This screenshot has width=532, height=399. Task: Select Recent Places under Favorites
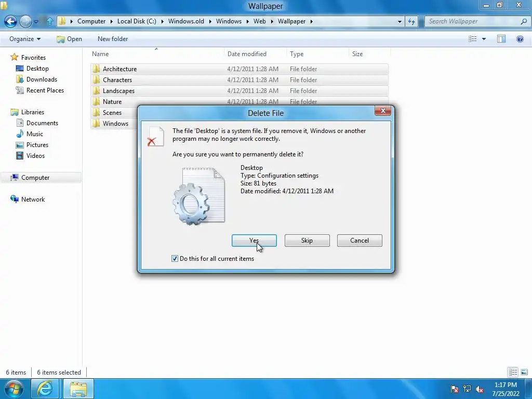[45, 90]
